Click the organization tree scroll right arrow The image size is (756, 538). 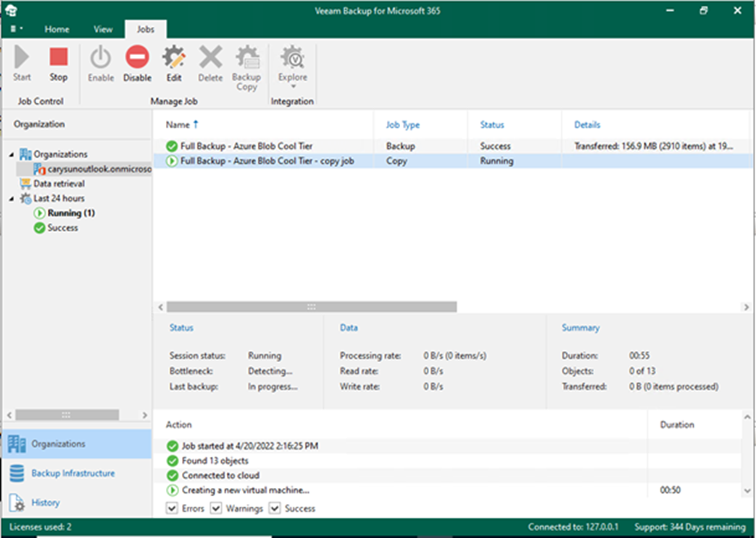[145, 415]
